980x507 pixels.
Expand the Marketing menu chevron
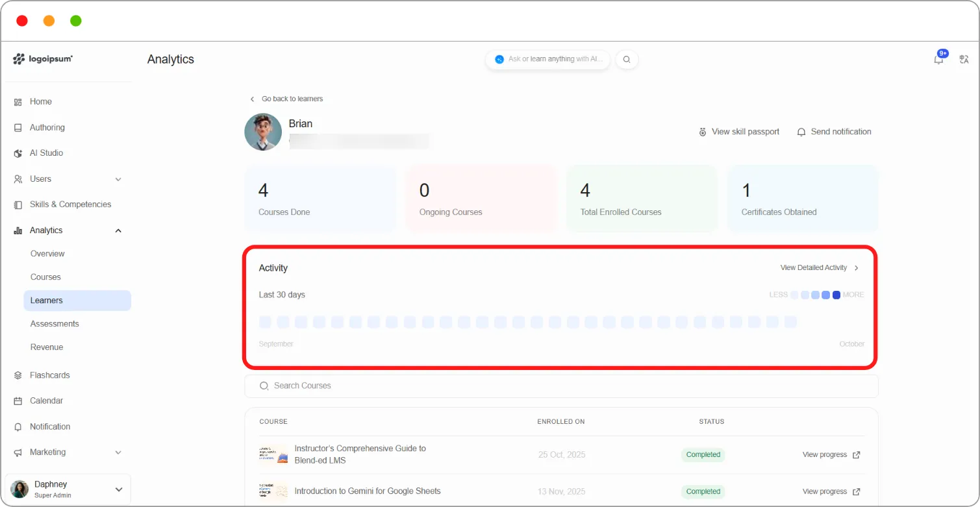pyautogui.click(x=118, y=452)
